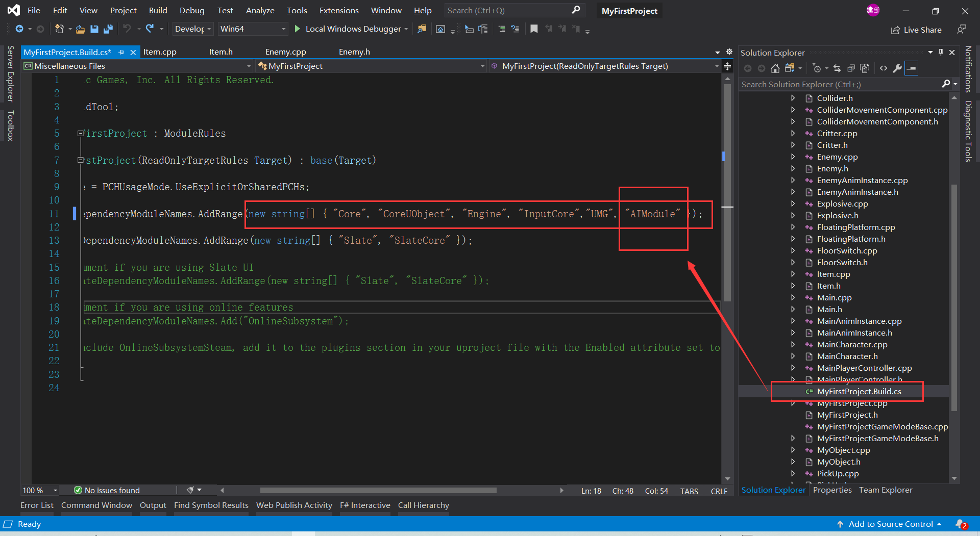Switch to the Enemy.h editor tab
Viewport: 980px width, 536px height.
(x=354, y=52)
